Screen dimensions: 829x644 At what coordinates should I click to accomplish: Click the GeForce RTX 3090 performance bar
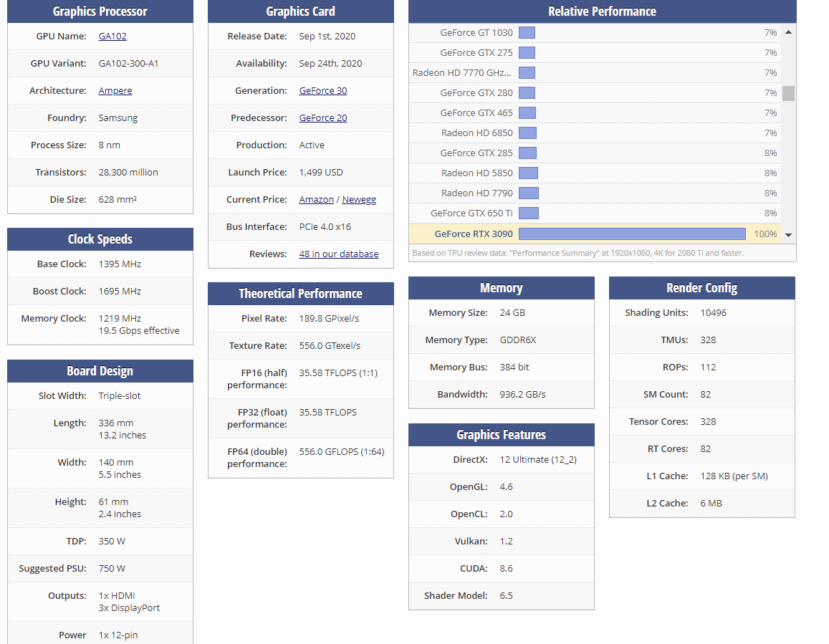[x=633, y=234]
